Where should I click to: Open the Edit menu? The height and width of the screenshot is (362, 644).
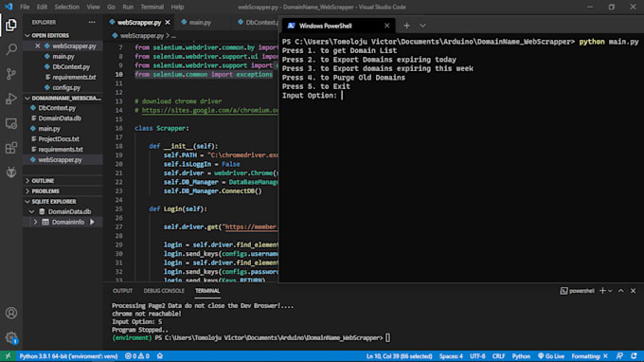42,7
